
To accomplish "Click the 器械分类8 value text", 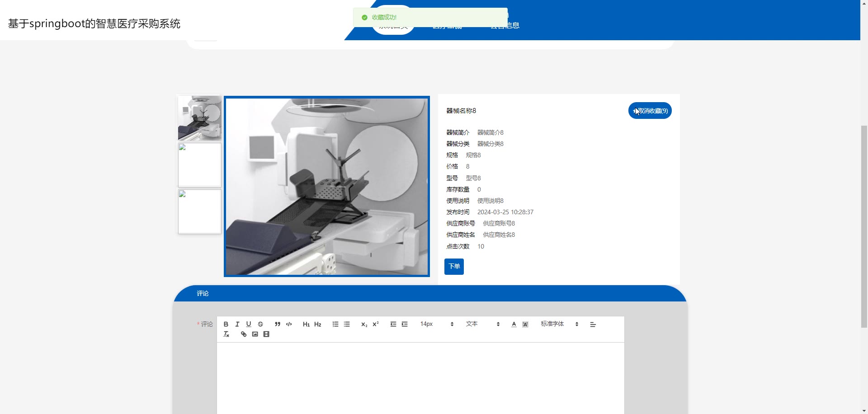I will pyautogui.click(x=491, y=144).
